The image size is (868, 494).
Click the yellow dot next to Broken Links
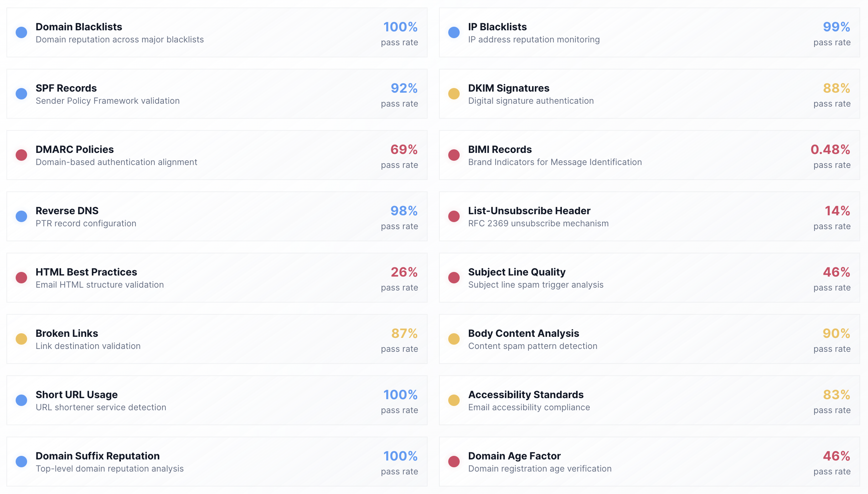[x=21, y=339]
